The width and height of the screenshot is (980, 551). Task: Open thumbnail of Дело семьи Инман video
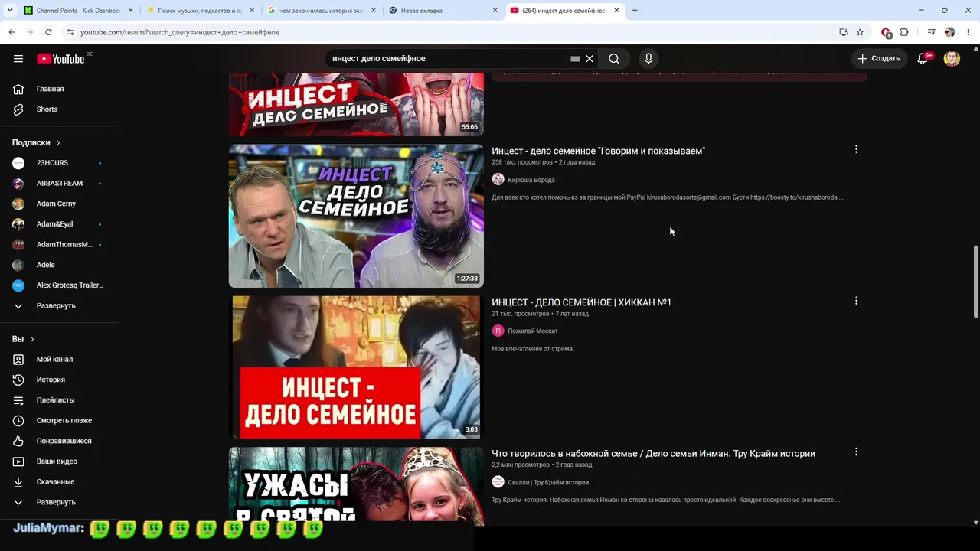click(356, 486)
